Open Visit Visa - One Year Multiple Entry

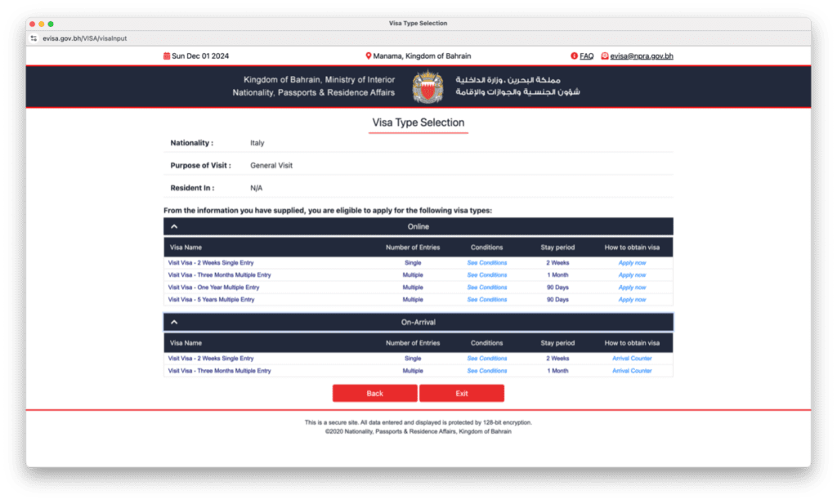(x=213, y=288)
